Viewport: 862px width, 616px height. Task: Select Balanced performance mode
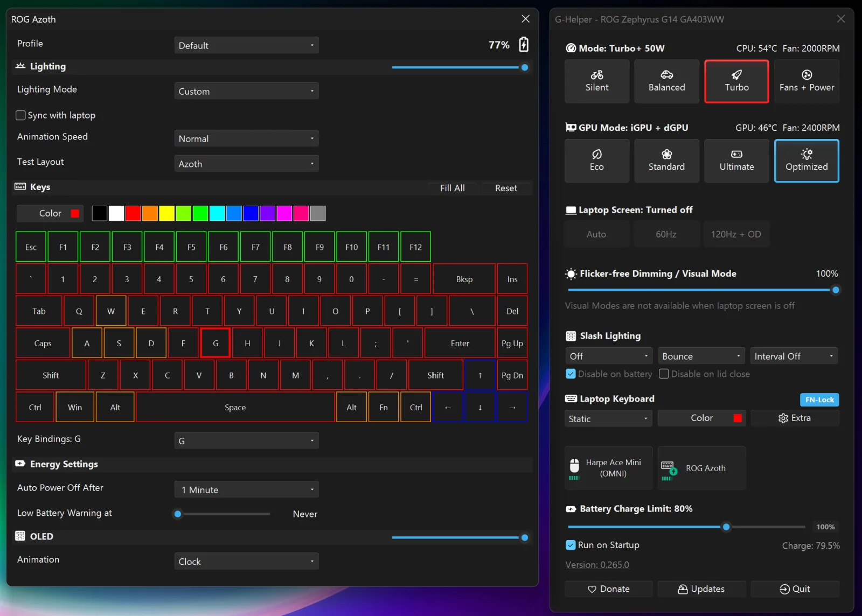click(x=666, y=81)
